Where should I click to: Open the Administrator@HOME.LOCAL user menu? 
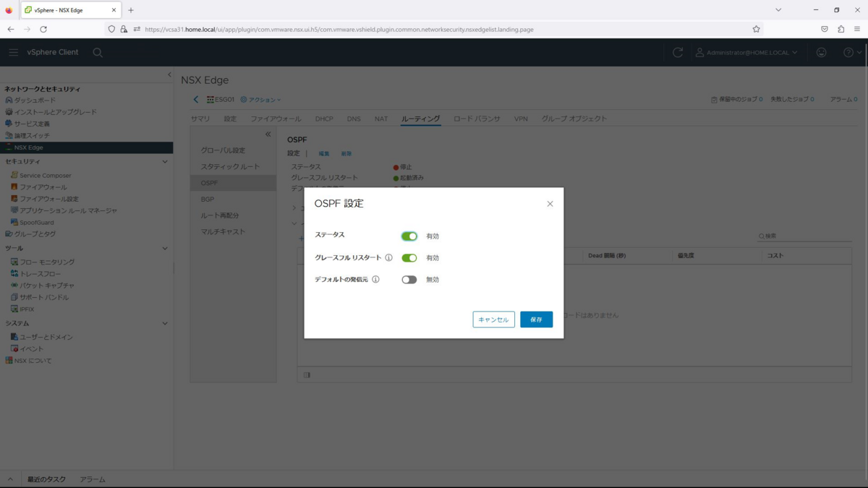click(x=746, y=53)
